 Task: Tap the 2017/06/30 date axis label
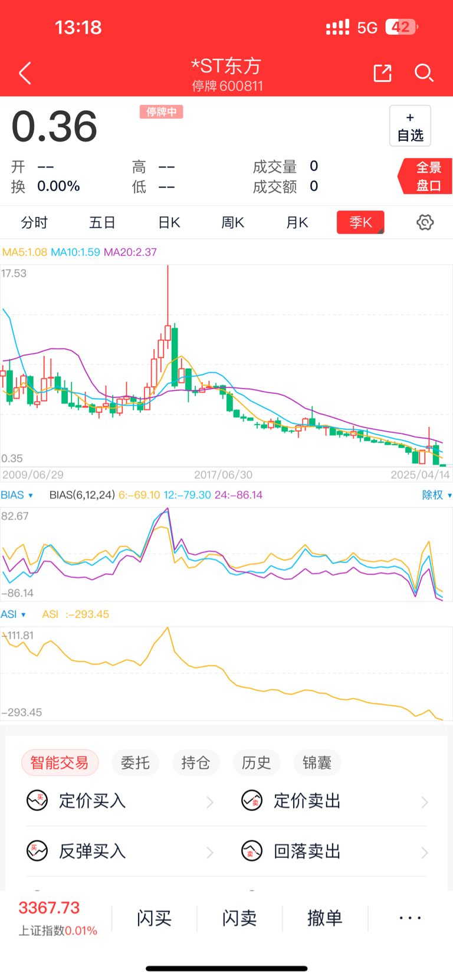click(224, 475)
